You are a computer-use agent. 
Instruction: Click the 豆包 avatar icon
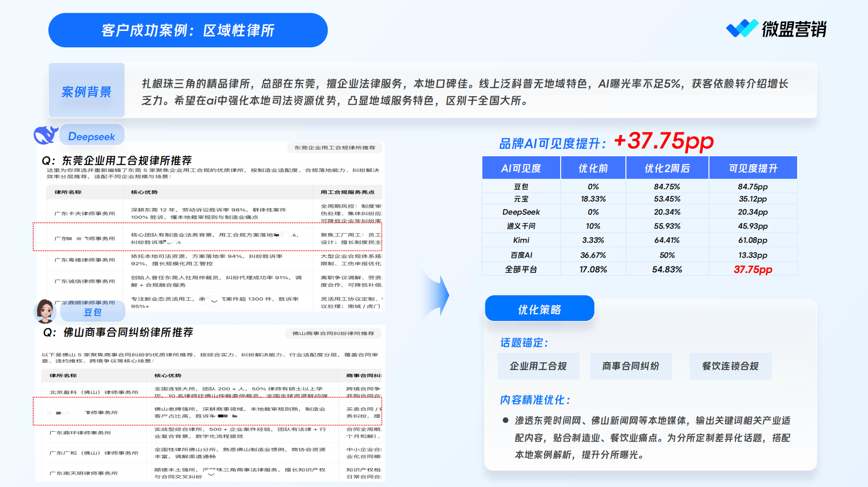point(46,311)
